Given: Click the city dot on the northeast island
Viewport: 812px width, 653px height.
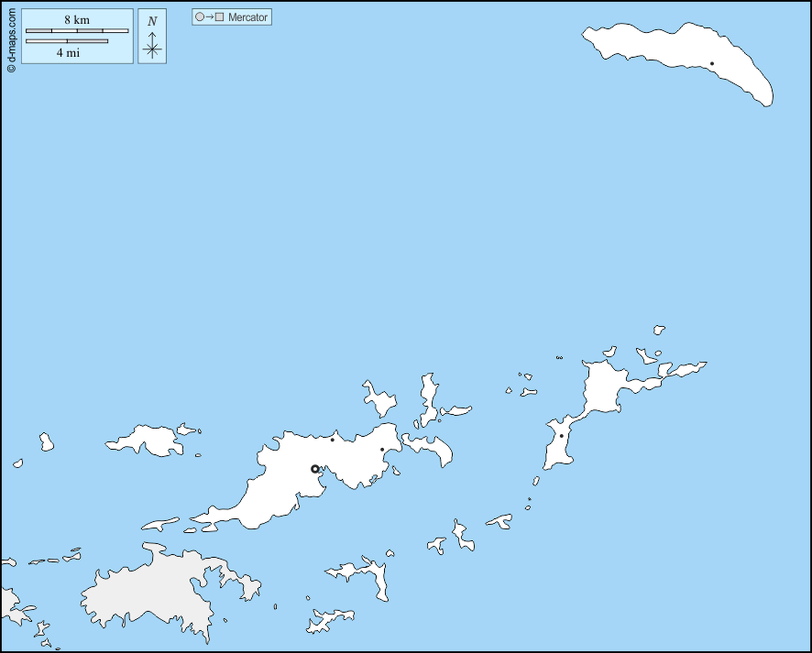Looking at the screenshot, I should pyautogui.click(x=712, y=64).
